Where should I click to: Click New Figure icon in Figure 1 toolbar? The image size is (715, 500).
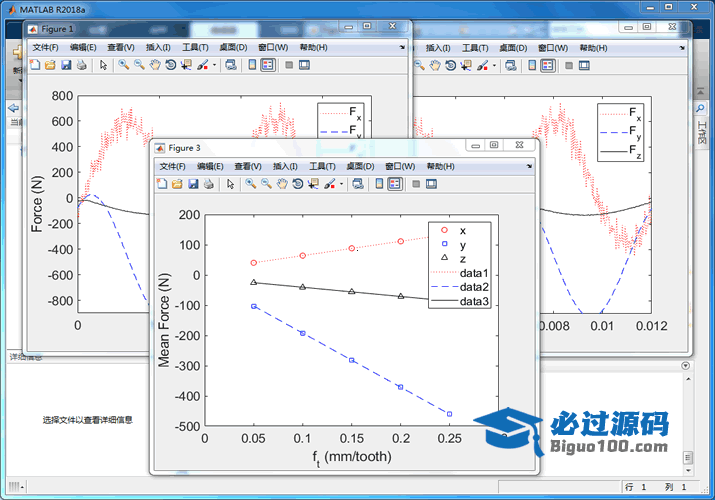35,65
